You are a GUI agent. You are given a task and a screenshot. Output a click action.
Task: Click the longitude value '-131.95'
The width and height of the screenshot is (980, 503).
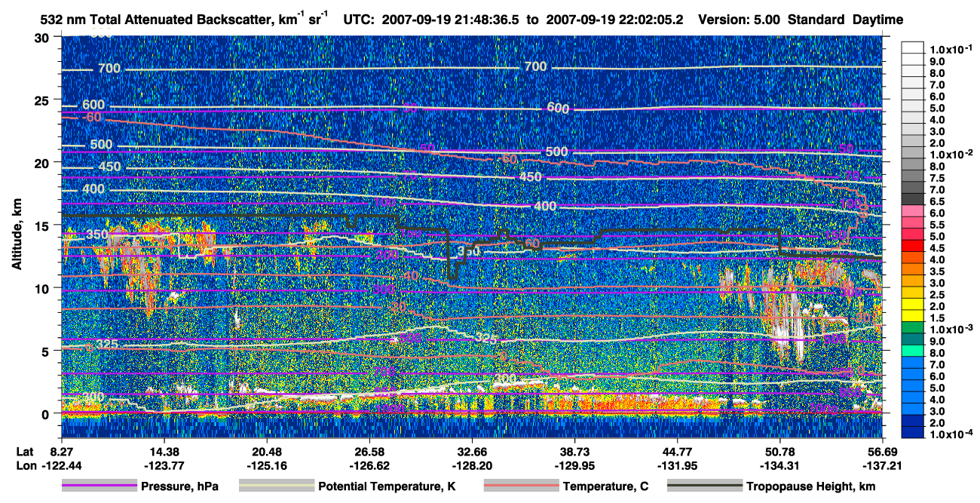click(x=677, y=465)
